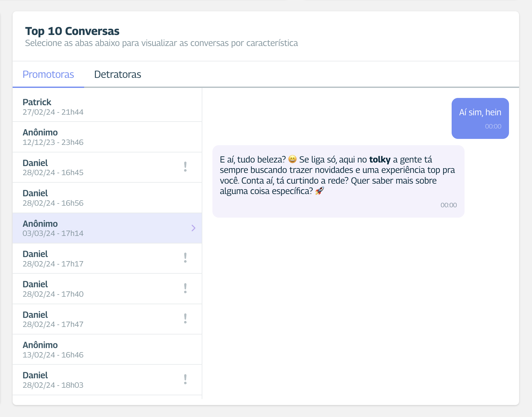Click the 00:00 timestamp in 'Aí sim, hein' bubble
Image resolution: width=532 pixels, height=417 pixels.
click(x=493, y=126)
